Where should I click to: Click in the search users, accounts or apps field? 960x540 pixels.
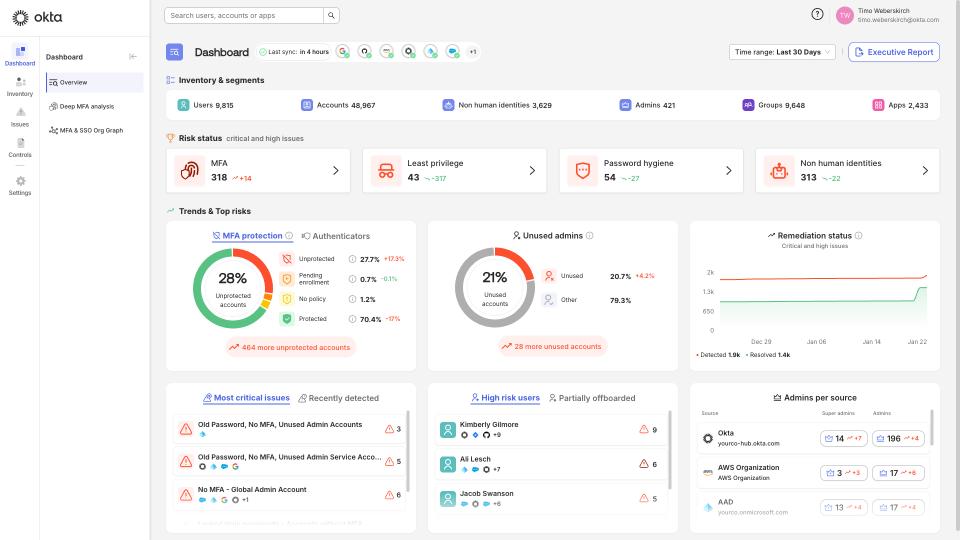click(x=244, y=15)
